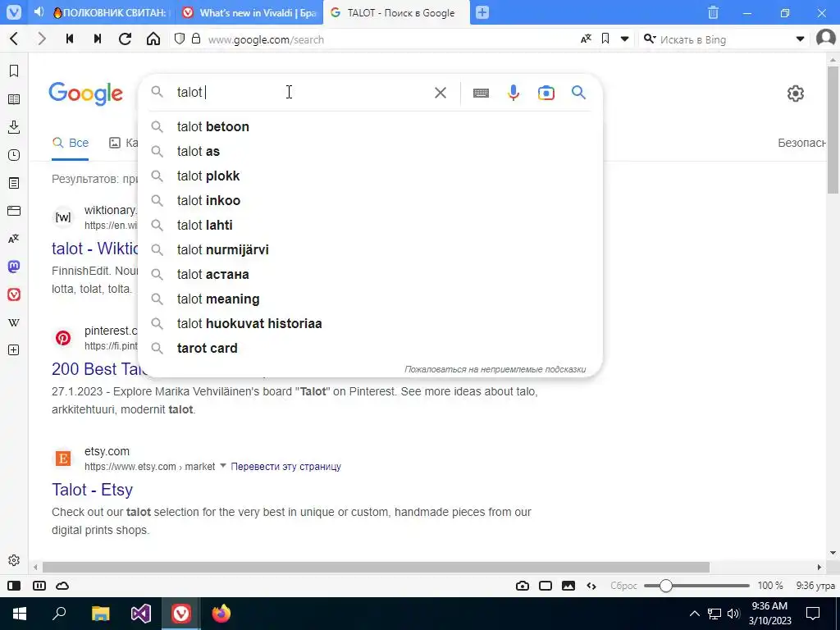
Task: Translate page from address bar
Action: (x=586, y=39)
